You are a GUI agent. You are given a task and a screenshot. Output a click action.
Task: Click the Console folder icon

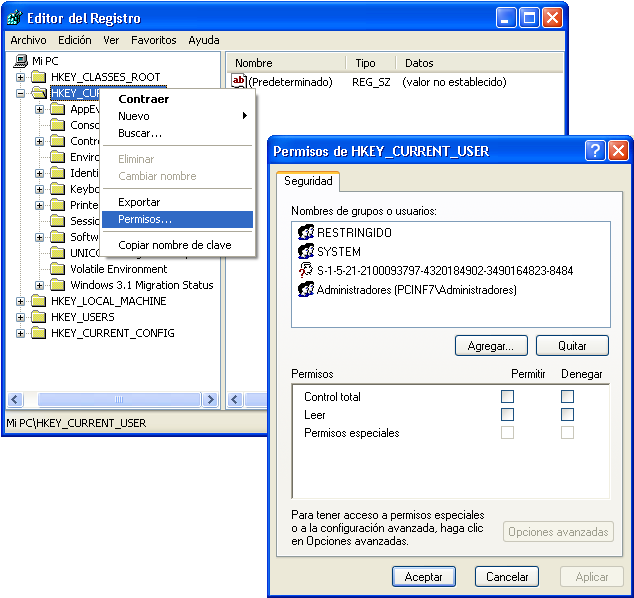point(57,125)
